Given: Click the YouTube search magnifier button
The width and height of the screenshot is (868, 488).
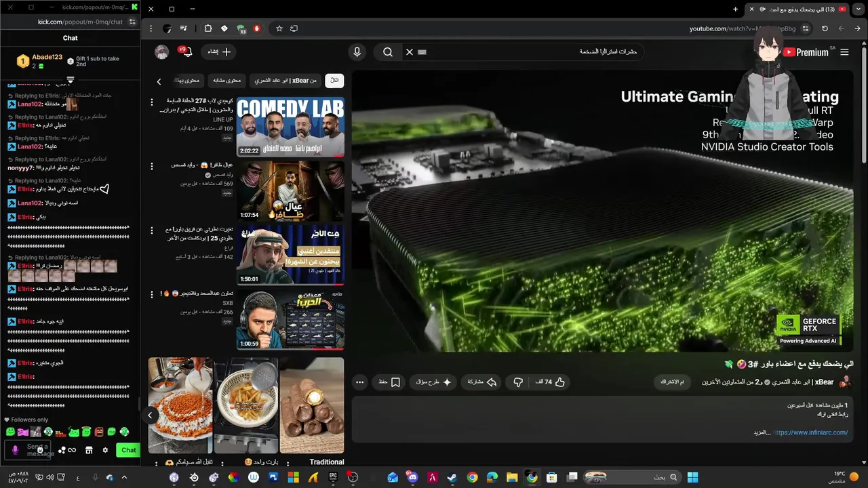Looking at the screenshot, I should click(x=388, y=52).
